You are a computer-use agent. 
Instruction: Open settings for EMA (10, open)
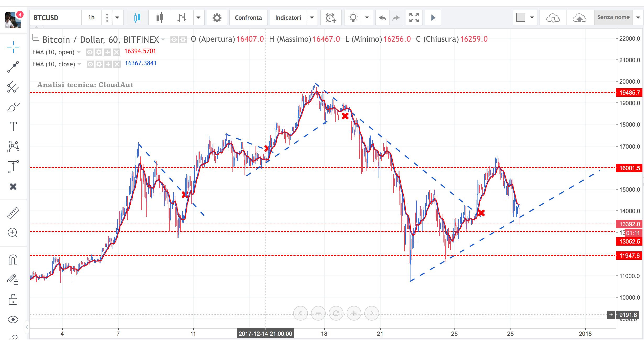coord(99,52)
